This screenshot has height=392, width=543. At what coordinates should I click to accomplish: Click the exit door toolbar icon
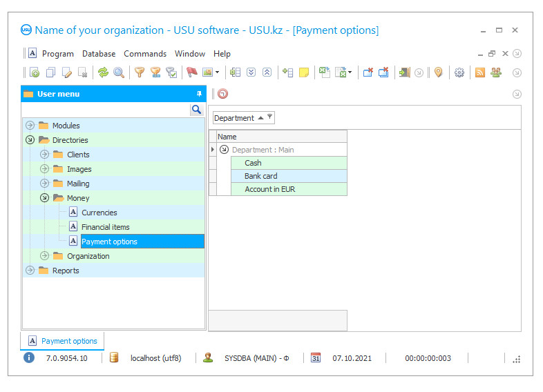404,72
